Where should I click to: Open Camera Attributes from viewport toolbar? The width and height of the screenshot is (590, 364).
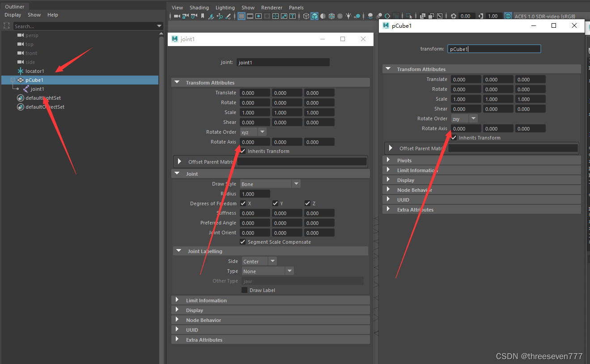194,16
